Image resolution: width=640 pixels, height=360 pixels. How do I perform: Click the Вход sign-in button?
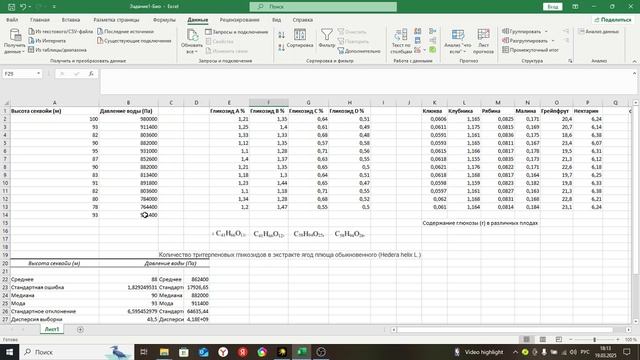pyautogui.click(x=553, y=7)
